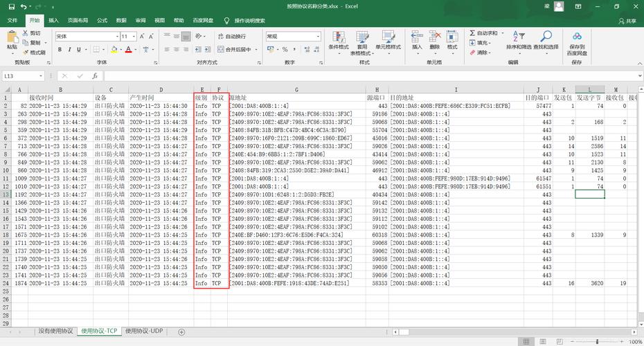Apply the red font color swatch
644x346 pixels.
click(x=129, y=49)
